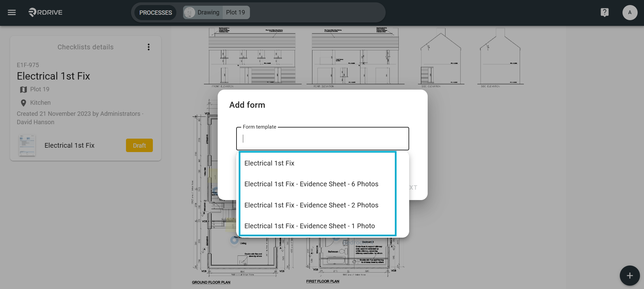Click the E1F-975 checklist code
The height and width of the screenshot is (289, 644).
coord(28,65)
